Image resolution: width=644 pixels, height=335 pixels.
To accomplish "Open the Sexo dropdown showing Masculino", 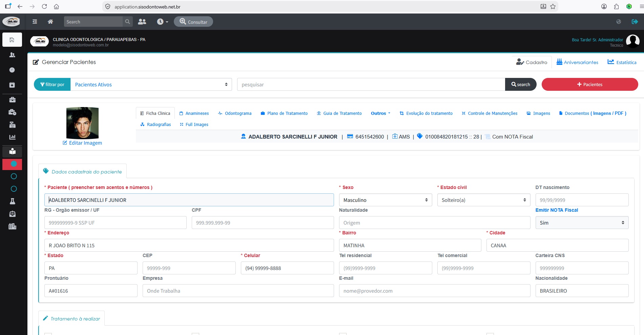I will pos(386,200).
